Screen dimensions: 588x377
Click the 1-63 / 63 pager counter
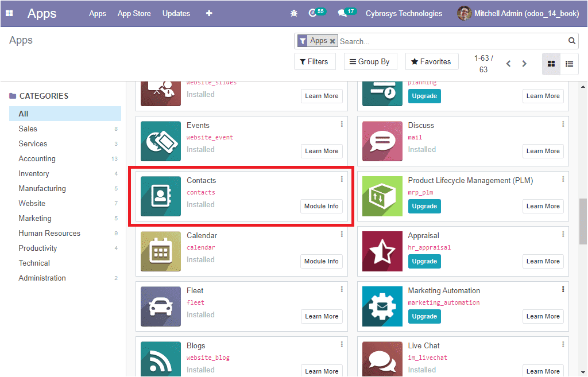tap(483, 64)
